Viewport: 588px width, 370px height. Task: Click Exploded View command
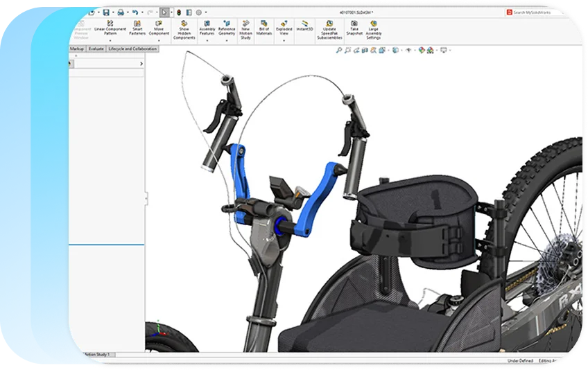(284, 28)
